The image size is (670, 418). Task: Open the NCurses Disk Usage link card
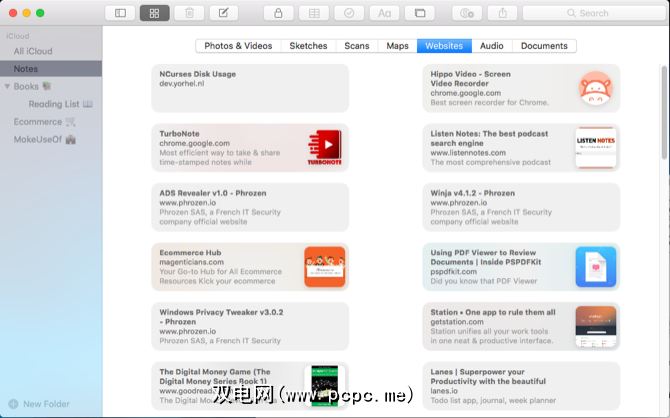point(250,88)
